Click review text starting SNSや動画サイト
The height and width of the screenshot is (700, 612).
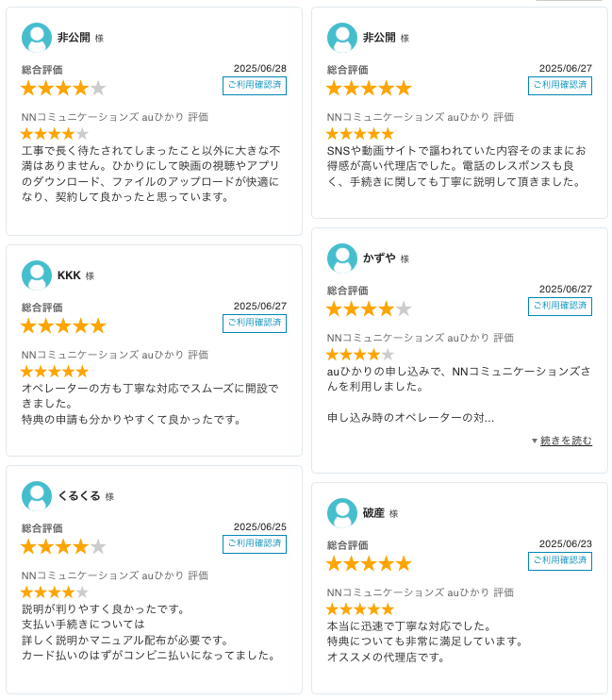tap(456, 166)
